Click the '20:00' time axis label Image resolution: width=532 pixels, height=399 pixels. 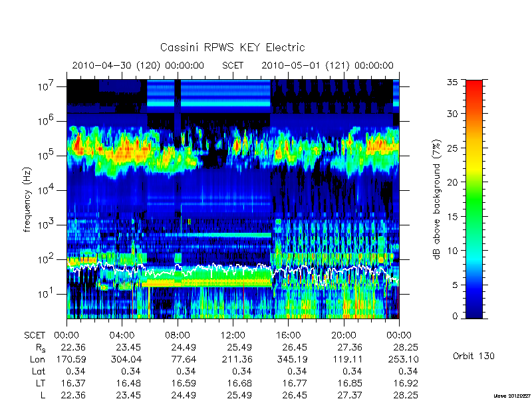(x=343, y=336)
